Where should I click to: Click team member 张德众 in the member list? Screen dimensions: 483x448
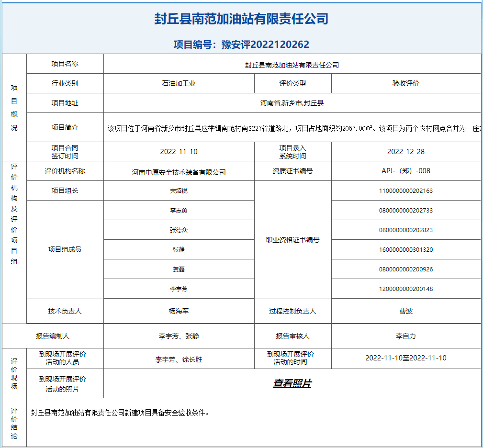coord(179,230)
